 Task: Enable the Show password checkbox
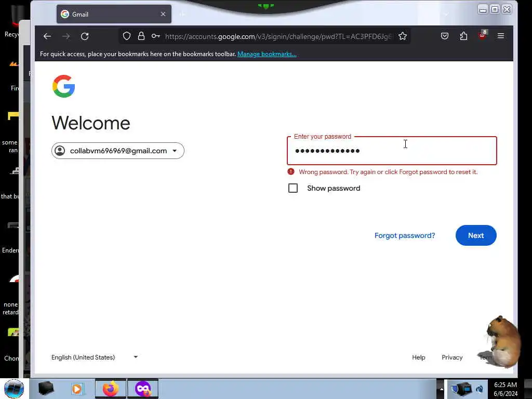[293, 188]
